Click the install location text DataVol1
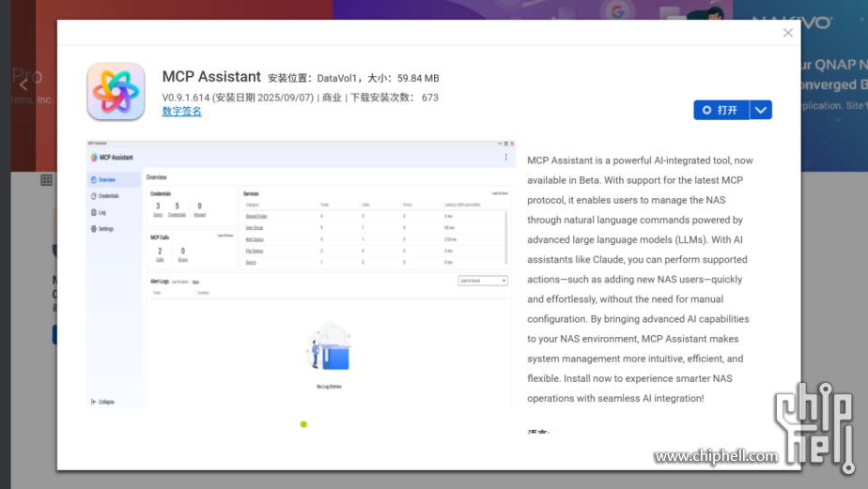 (x=339, y=78)
